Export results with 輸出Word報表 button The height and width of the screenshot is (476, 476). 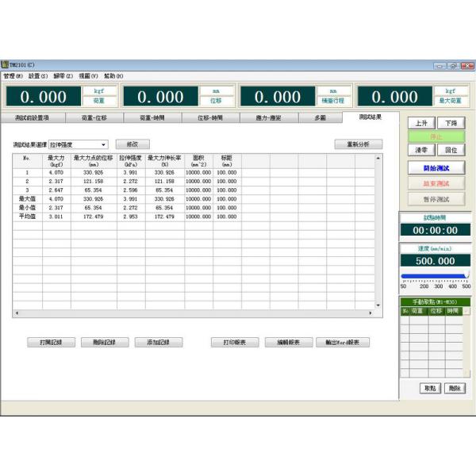[343, 343]
